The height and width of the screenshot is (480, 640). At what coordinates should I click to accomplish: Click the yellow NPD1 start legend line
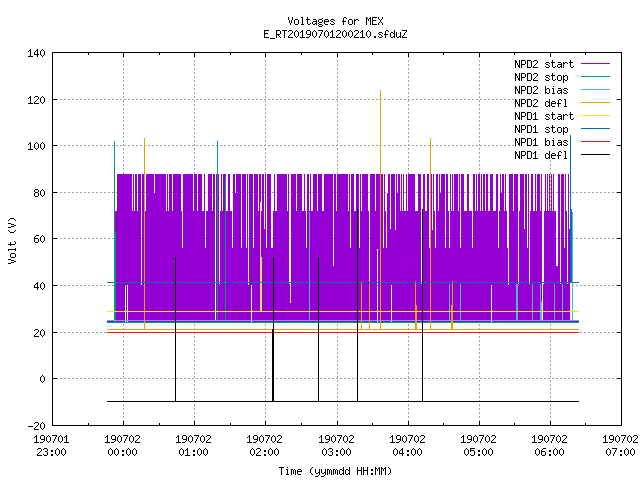(x=595, y=116)
